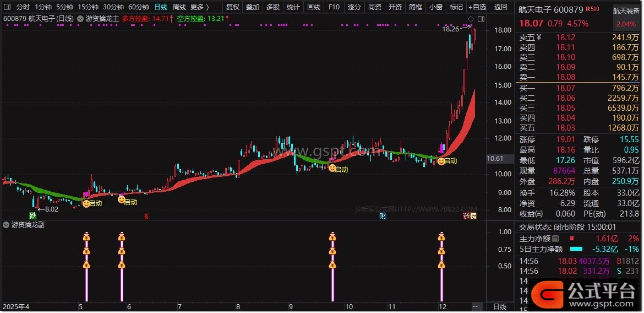Click the 主力净额 detail icon
The image size is (644, 313).
(555, 239)
